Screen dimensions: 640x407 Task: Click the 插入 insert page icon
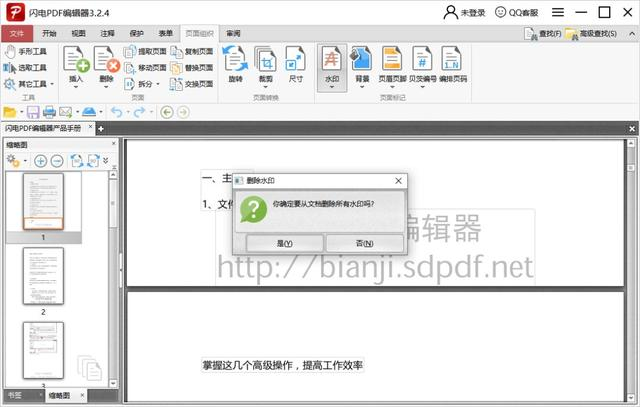pos(76,60)
